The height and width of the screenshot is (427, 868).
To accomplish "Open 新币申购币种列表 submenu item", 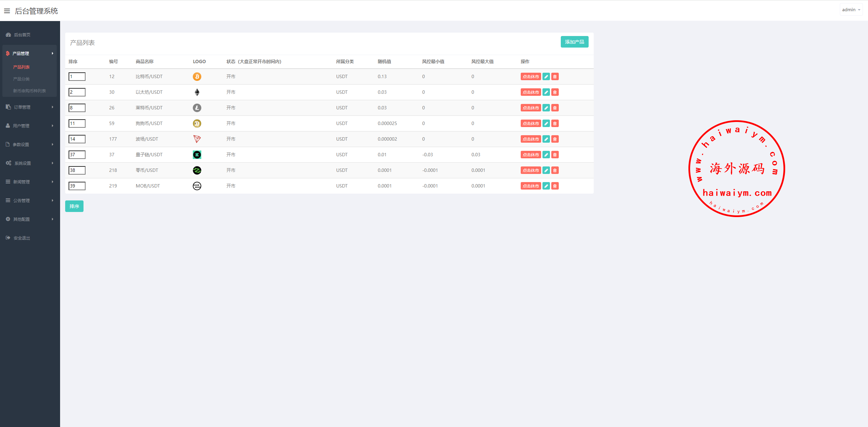I will [x=30, y=91].
